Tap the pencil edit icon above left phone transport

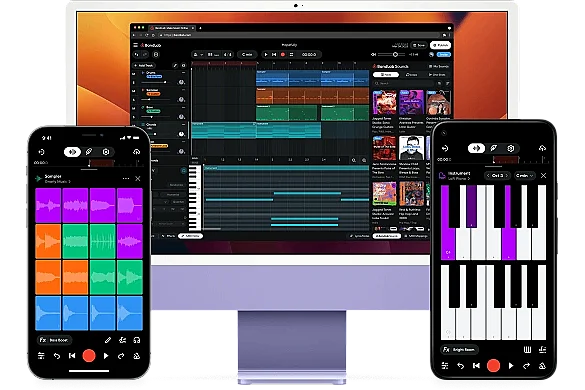click(108, 340)
